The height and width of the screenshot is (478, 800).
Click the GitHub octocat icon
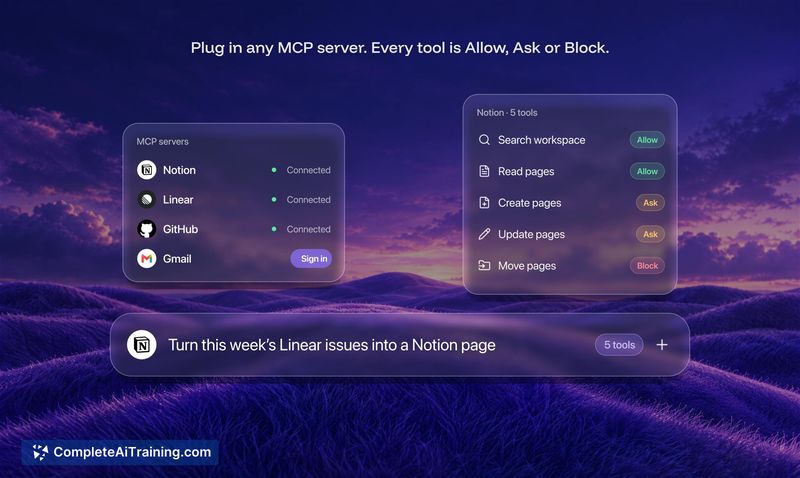pos(146,229)
